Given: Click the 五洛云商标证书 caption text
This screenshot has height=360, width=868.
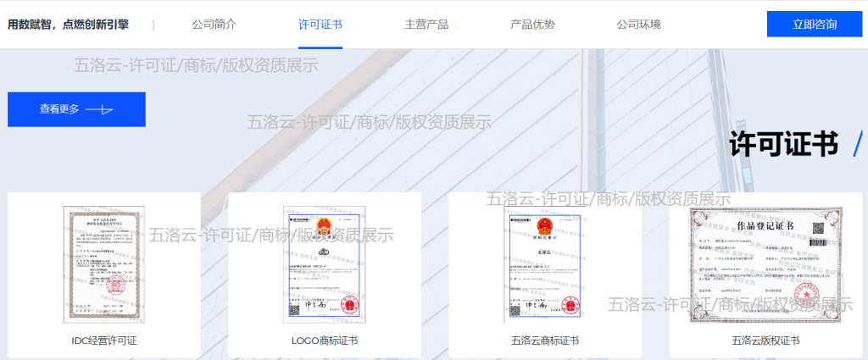Looking at the screenshot, I should (x=545, y=341).
